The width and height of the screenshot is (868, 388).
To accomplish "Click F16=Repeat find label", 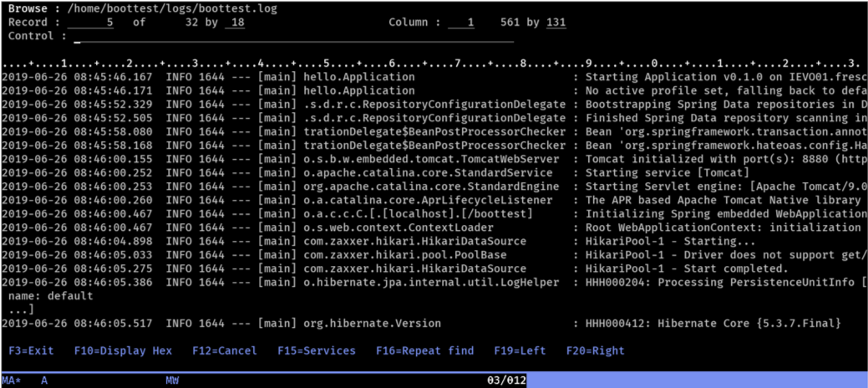I will coord(424,351).
